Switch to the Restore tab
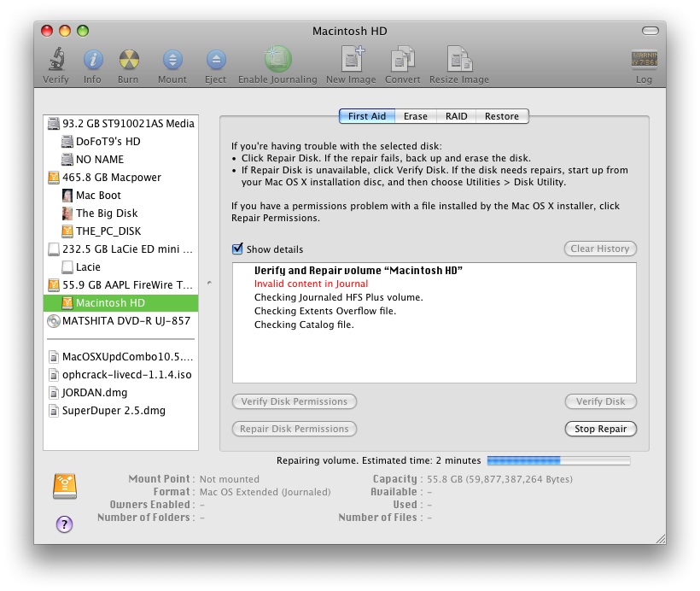Image resolution: width=700 pixels, height=591 pixels. point(502,116)
